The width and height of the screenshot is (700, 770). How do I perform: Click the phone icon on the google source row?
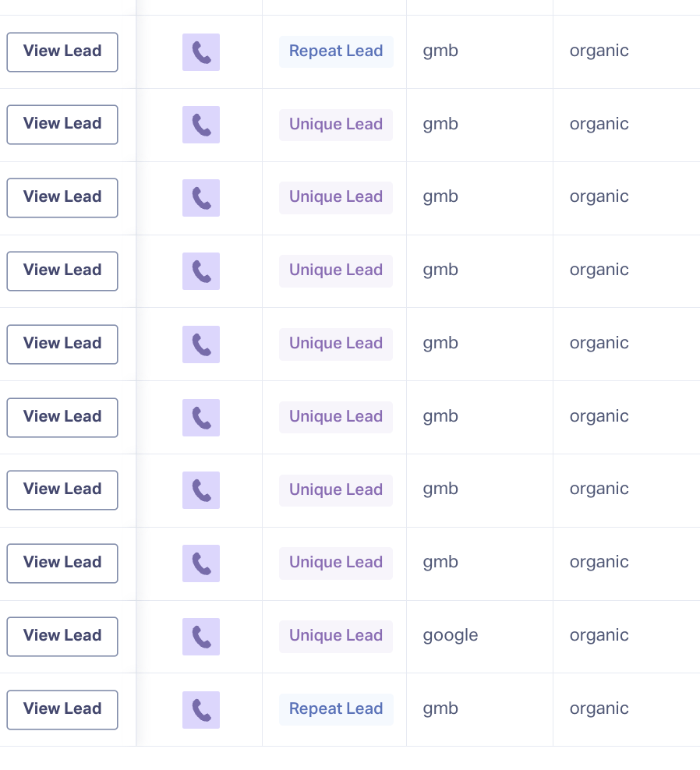(200, 637)
